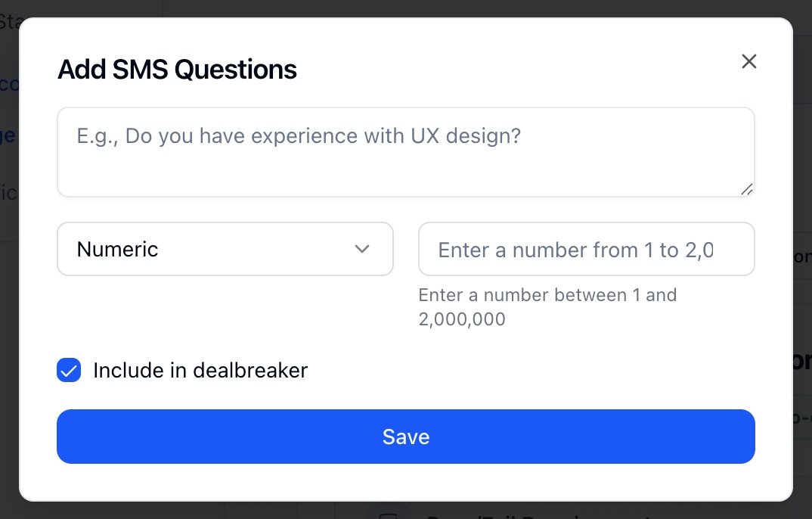Click the "between 1 and 2,000,000" helper text
This screenshot has width=812, height=519.
[x=547, y=306]
